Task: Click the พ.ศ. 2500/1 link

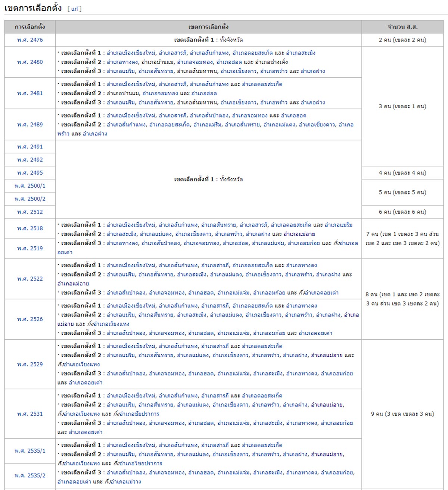Action: click(30, 186)
